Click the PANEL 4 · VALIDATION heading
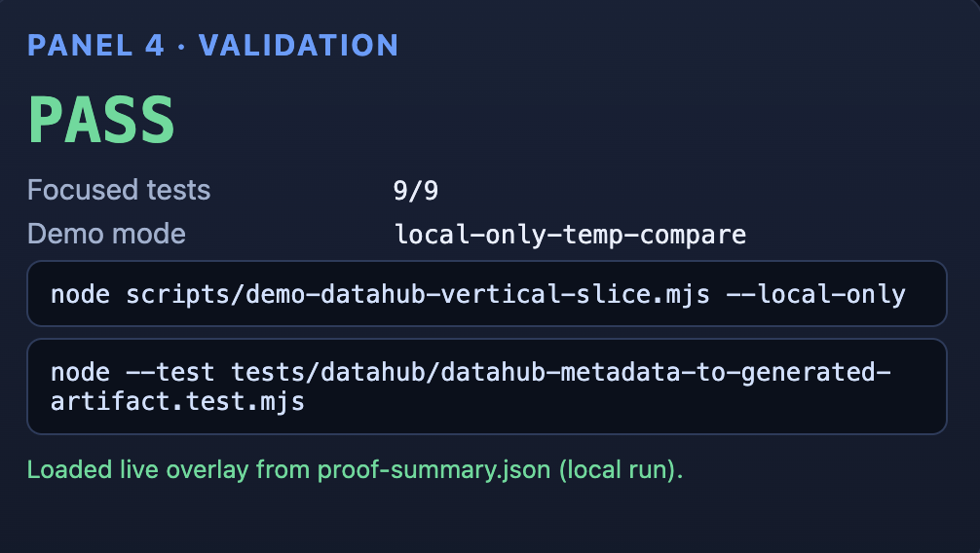The height and width of the screenshot is (553, 980). tap(212, 46)
